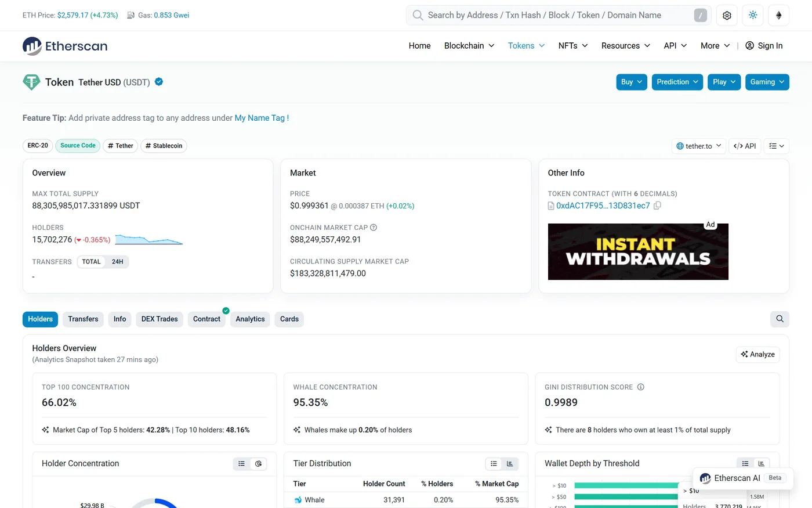Show Onchain Market Cap help icon
The image size is (812, 508).
coord(374,228)
